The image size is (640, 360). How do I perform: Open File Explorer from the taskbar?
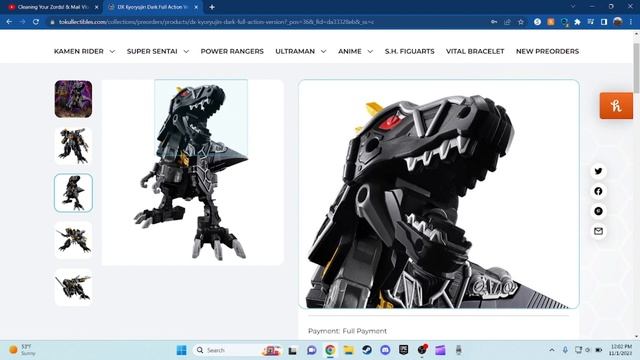point(348,350)
